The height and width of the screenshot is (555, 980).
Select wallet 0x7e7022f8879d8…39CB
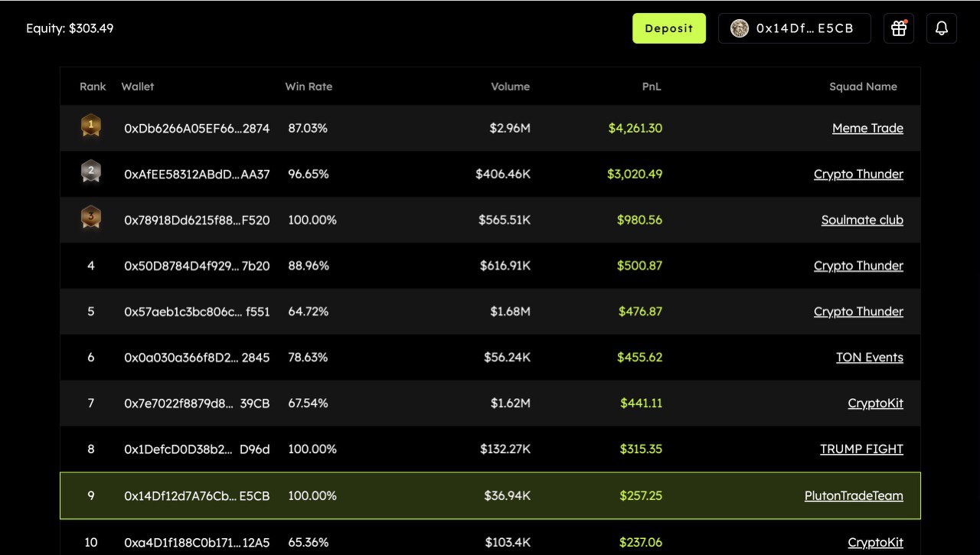[x=197, y=403]
